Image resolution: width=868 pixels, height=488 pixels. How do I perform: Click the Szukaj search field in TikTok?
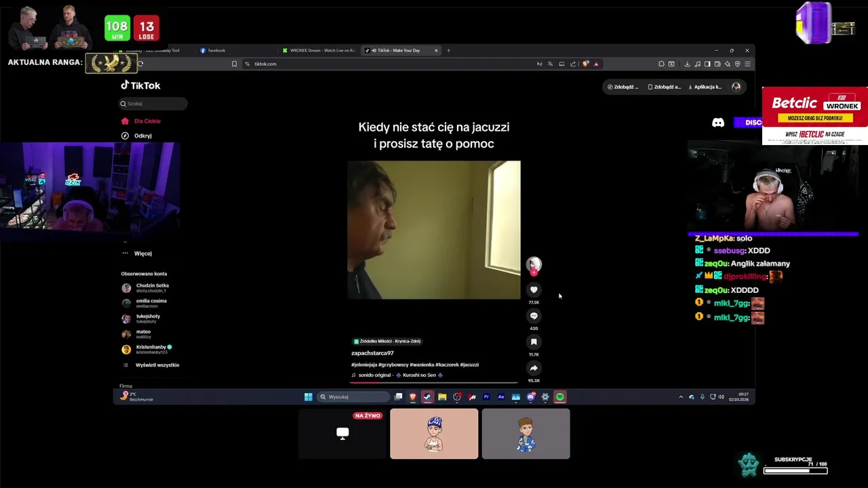[x=153, y=104]
